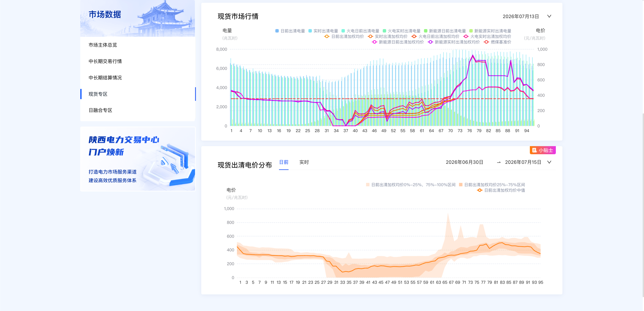Open the 小贴士 tips button

coord(542,150)
